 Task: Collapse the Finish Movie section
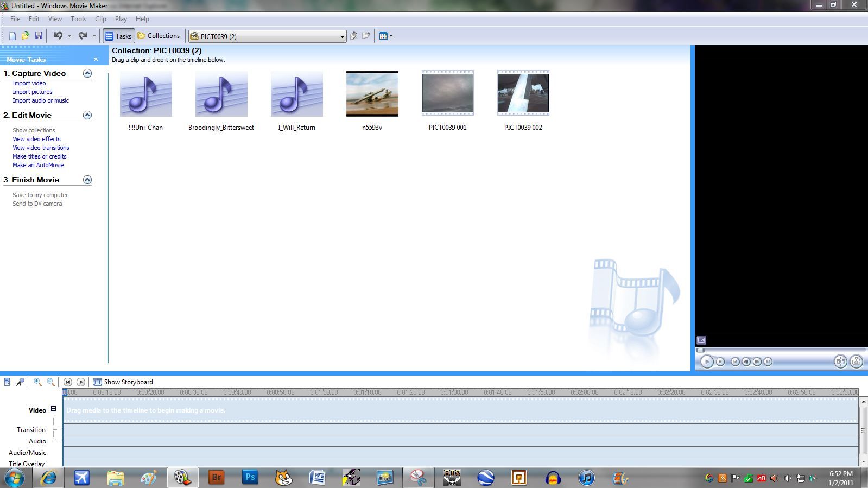pos(87,180)
